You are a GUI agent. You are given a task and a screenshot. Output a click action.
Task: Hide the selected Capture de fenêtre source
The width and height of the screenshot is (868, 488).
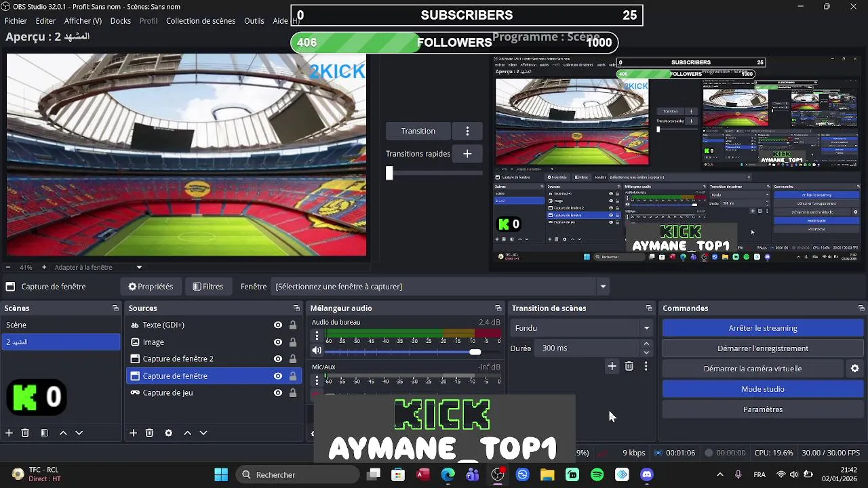(278, 376)
